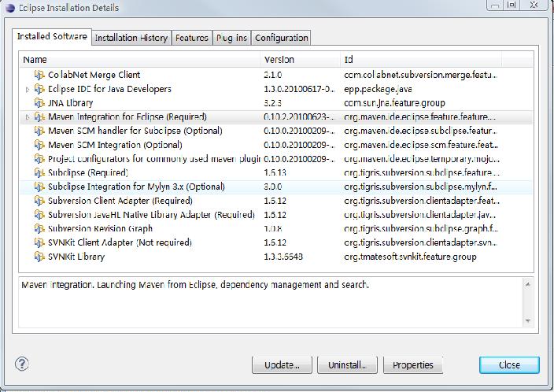The width and height of the screenshot is (554, 392).
Task: Select Project configurators for commonly used maven entry
Action: (154, 159)
